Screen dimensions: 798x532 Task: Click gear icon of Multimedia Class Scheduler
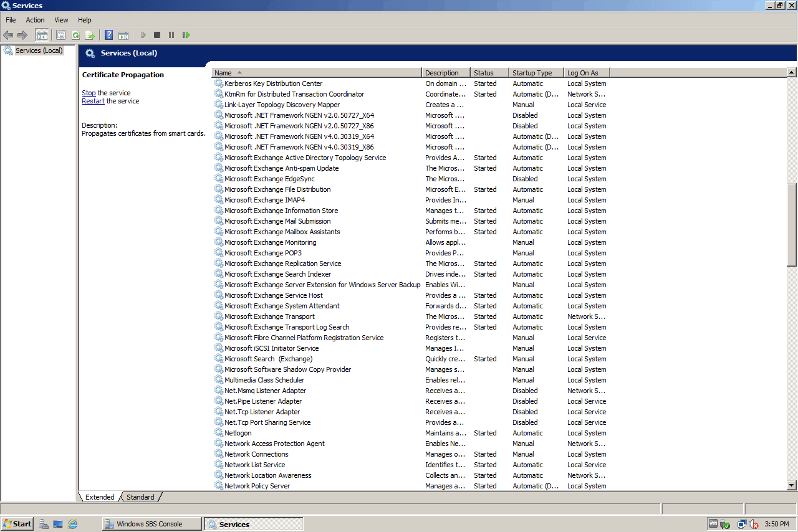click(219, 380)
